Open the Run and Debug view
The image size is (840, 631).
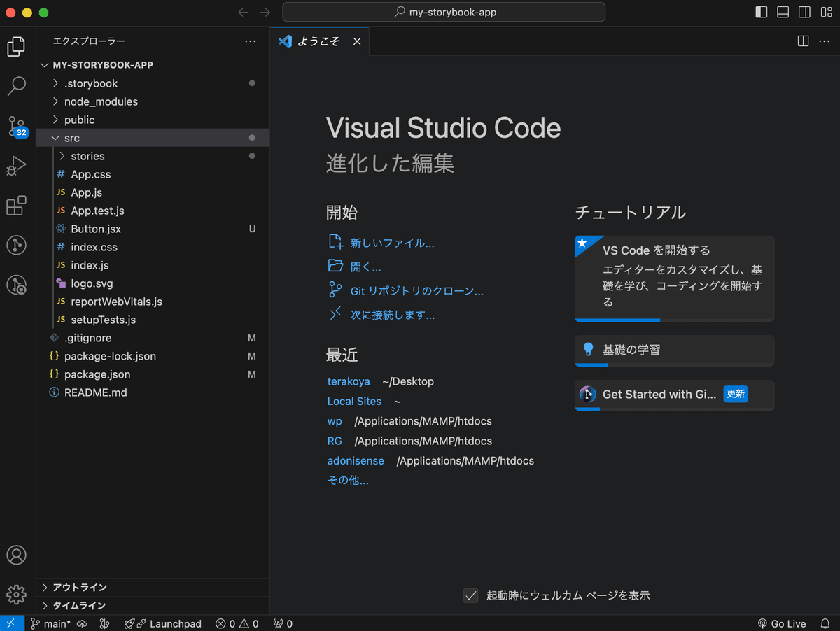(17, 166)
